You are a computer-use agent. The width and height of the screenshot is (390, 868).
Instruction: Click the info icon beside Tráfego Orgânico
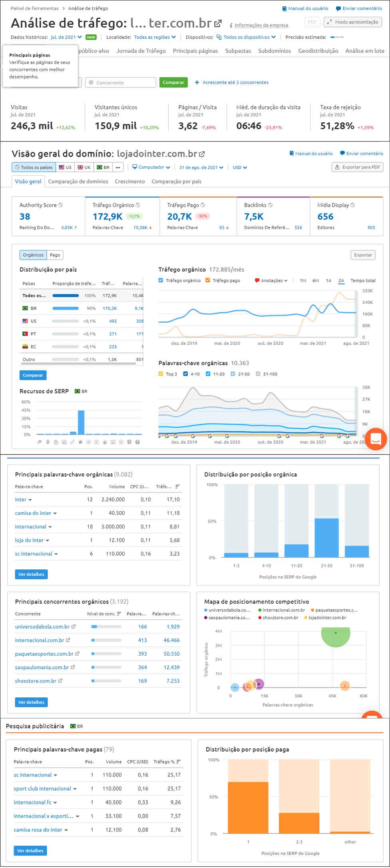pos(138,205)
